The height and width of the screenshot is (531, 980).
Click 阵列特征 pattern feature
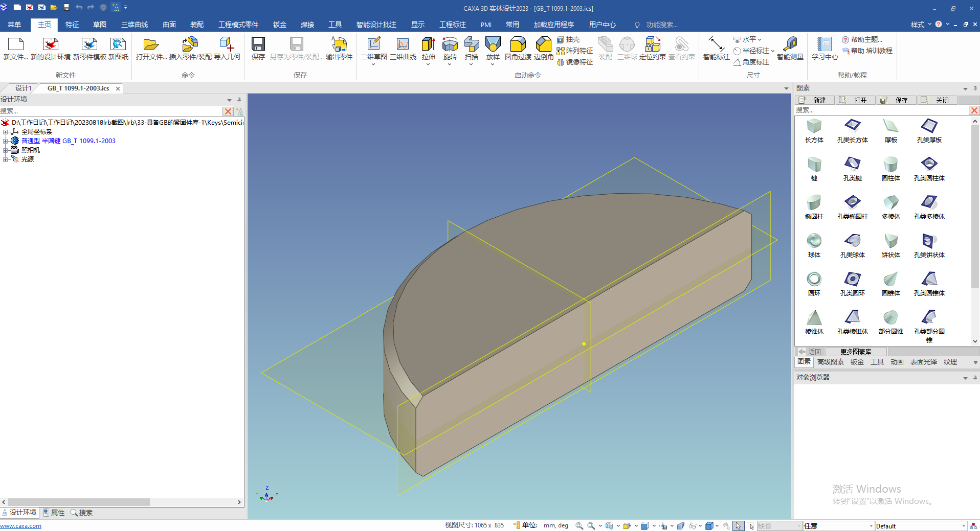coord(575,51)
